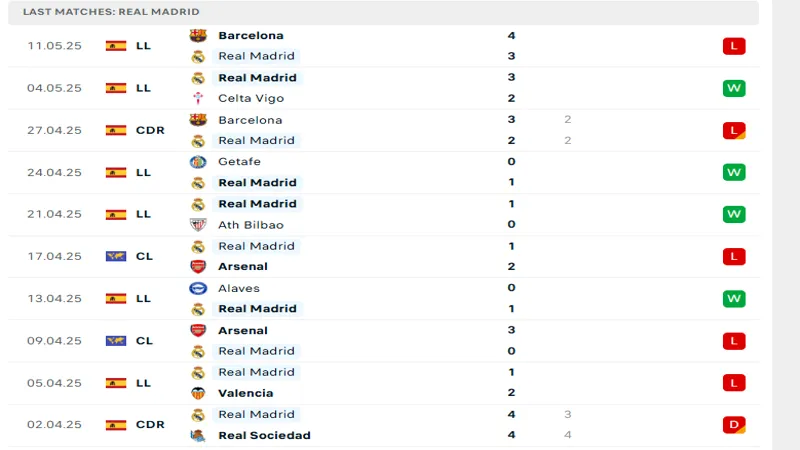Image resolution: width=800 pixels, height=450 pixels.
Task: Open the Celta Vigo team link
Action: click(251, 98)
